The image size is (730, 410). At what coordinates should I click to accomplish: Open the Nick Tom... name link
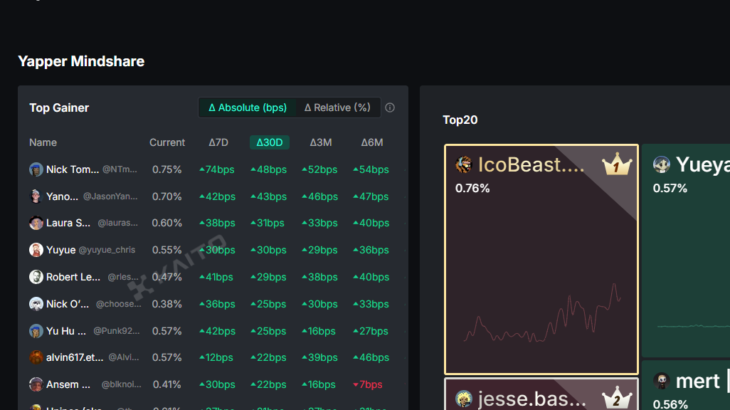point(72,169)
